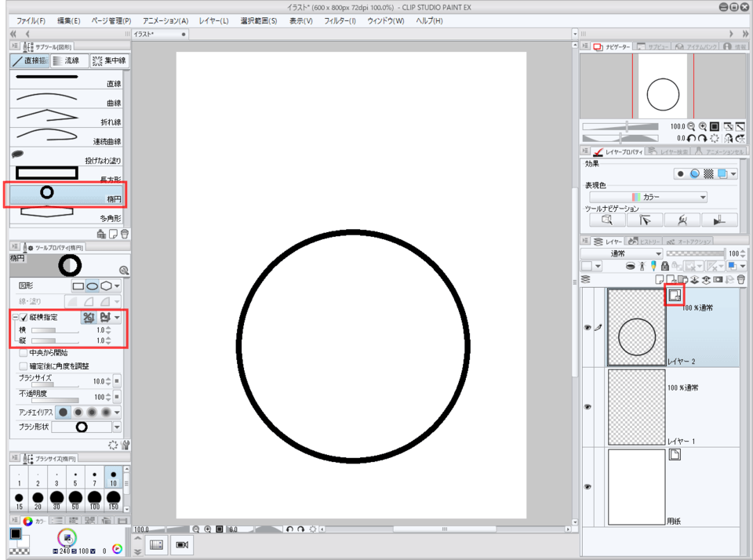Click the first ツールナビゲーション object tool button
Viewport: 753px width, 560px height.
point(607,220)
